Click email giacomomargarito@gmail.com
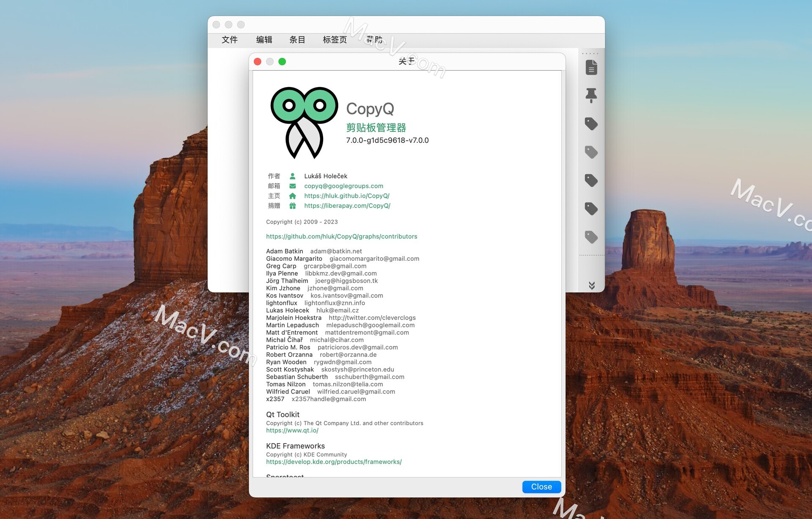 [374, 259]
